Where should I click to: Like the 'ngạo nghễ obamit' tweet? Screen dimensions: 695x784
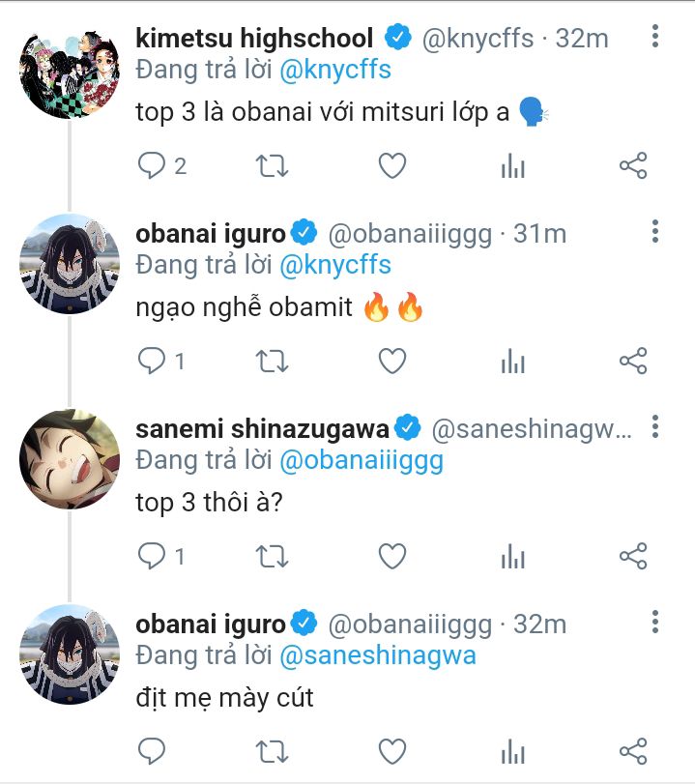tap(391, 362)
